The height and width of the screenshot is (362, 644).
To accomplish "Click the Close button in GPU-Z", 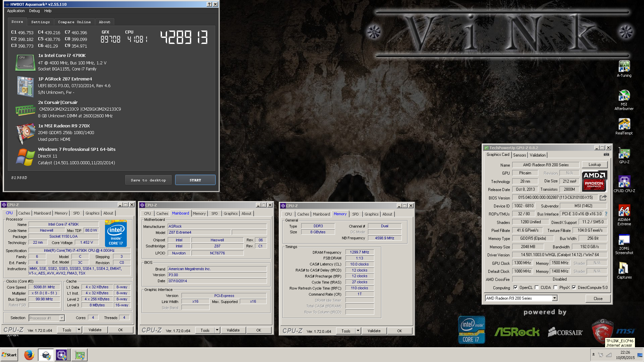I will tap(598, 298).
